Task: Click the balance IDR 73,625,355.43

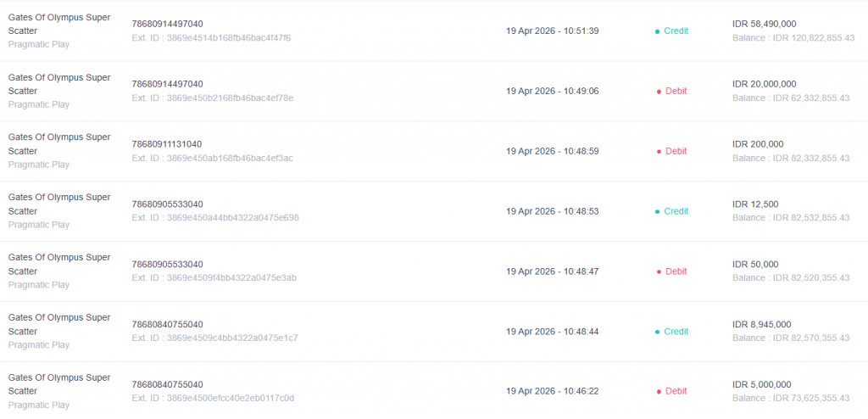Action: 791,399
